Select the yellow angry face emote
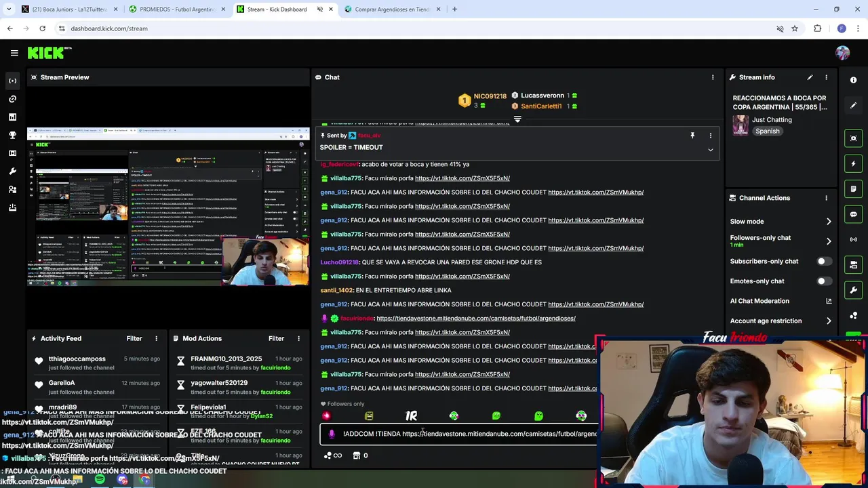 (x=369, y=415)
